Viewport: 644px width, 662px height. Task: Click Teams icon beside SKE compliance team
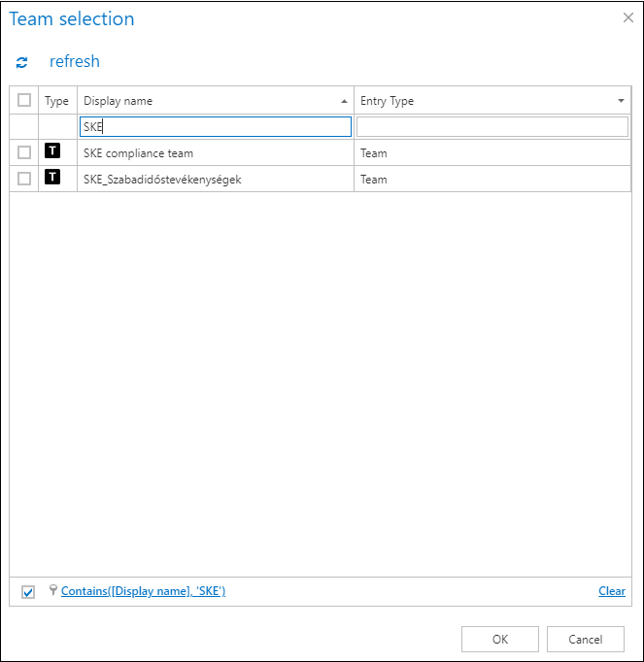point(52,151)
